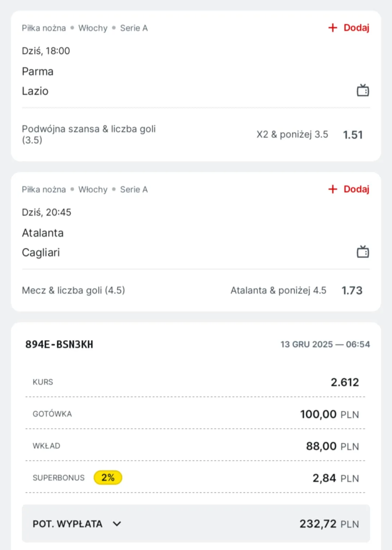Select the 1.73 odds for Atalanta & poniżej 4.5

(352, 290)
